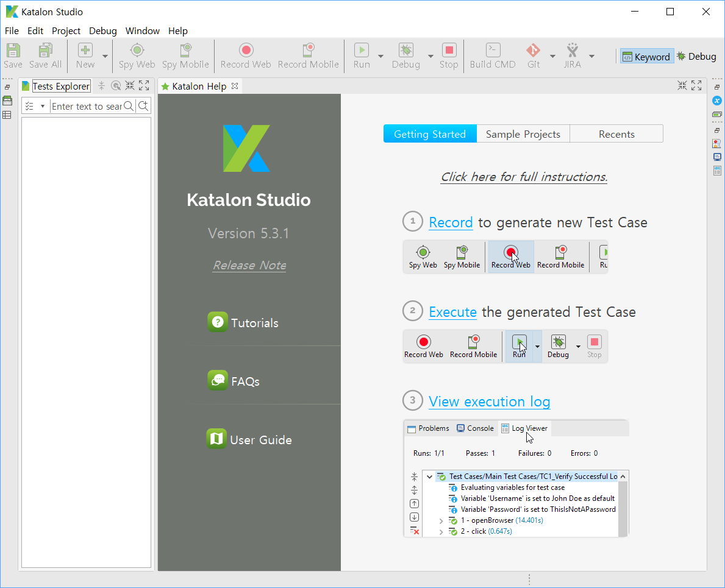Open the Release Note link
Image resolution: width=725 pixels, height=588 pixels.
click(x=249, y=265)
